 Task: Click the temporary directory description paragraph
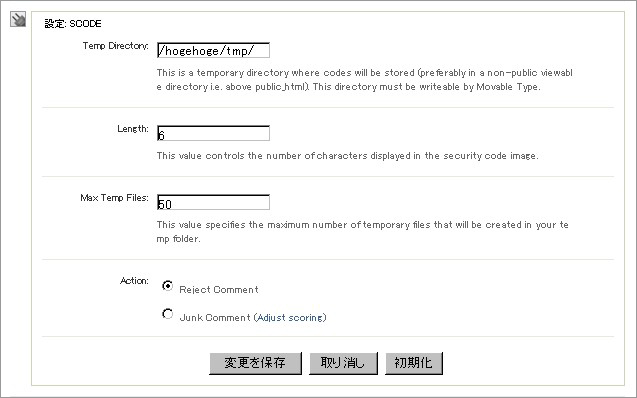[364, 80]
